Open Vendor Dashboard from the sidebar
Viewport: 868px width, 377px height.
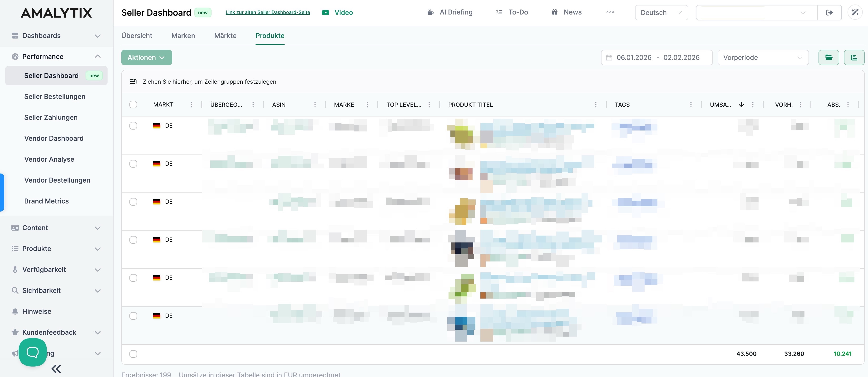click(x=54, y=138)
